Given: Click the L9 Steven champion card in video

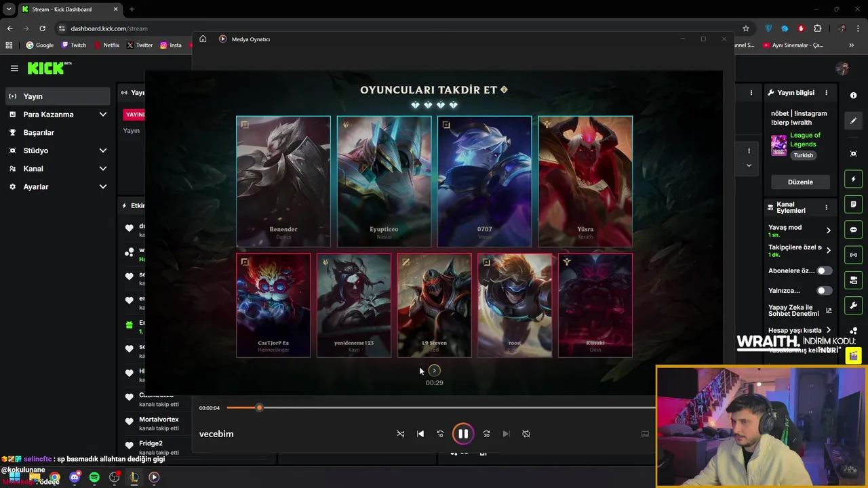Looking at the screenshot, I should click(x=434, y=306).
